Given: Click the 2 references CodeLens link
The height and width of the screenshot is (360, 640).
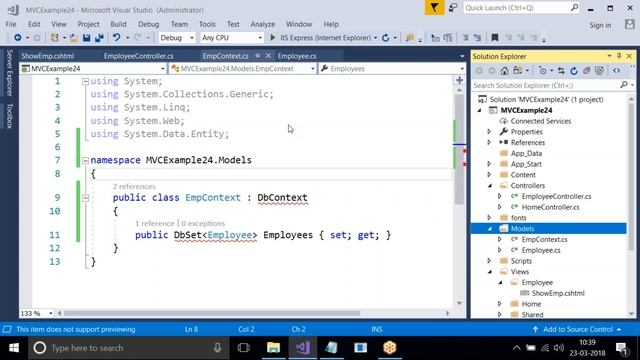Looking at the screenshot, I should [134, 187].
